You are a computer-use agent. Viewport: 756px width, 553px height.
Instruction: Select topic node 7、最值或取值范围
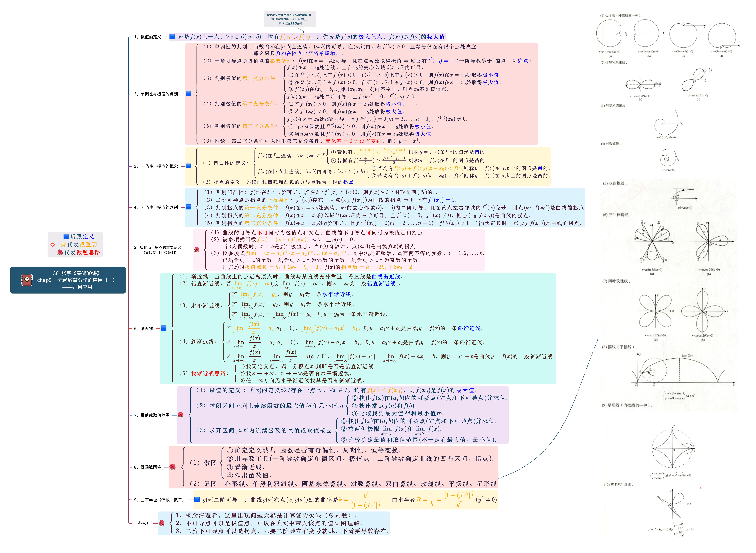152,415
